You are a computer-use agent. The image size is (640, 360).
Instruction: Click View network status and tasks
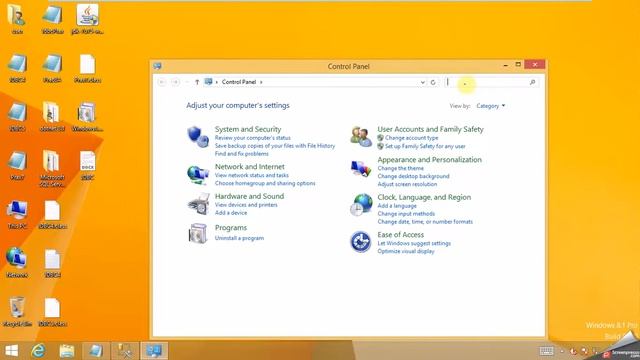[251, 175]
